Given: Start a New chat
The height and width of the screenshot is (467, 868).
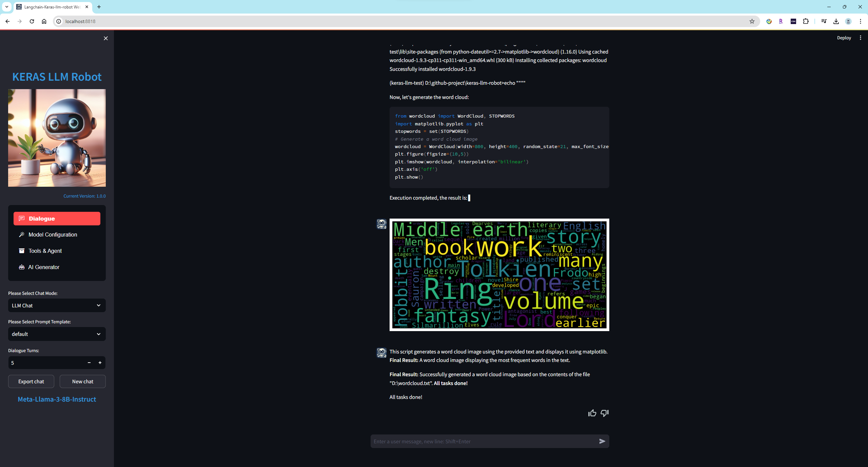Looking at the screenshot, I should (x=83, y=381).
